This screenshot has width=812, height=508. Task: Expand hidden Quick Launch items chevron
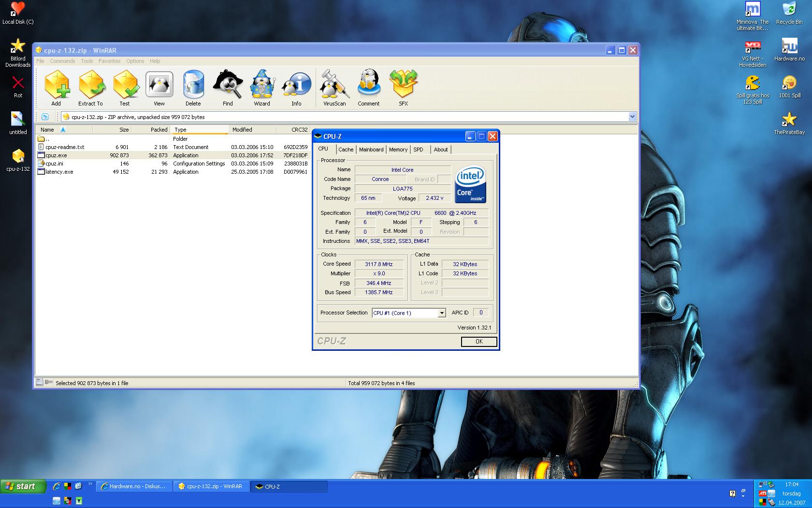coord(90,484)
